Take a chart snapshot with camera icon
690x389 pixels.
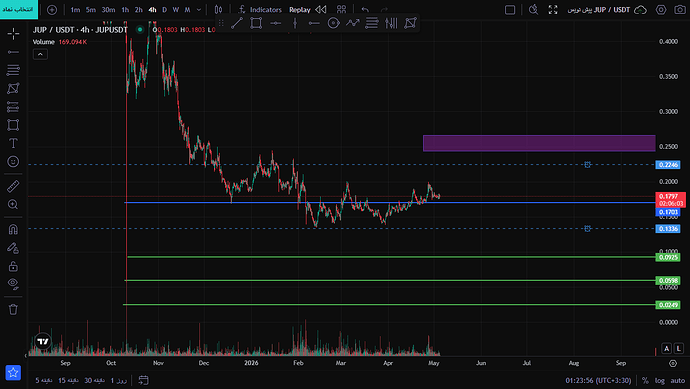(680, 10)
